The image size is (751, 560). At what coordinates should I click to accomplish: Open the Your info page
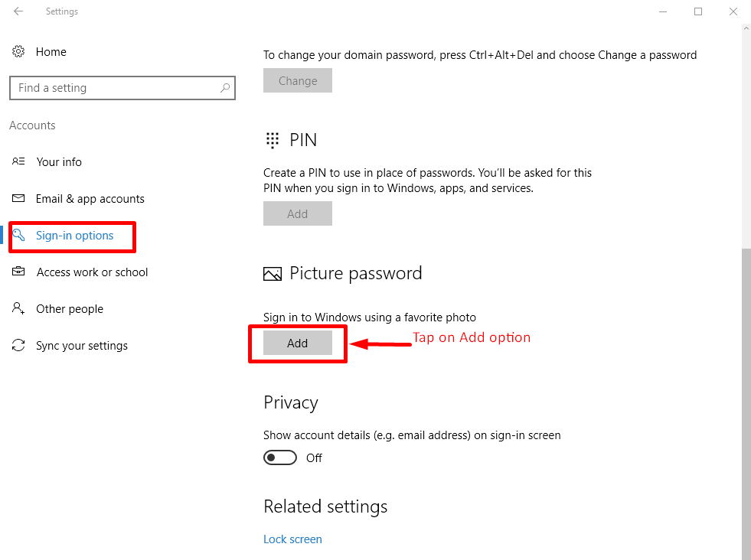59,162
